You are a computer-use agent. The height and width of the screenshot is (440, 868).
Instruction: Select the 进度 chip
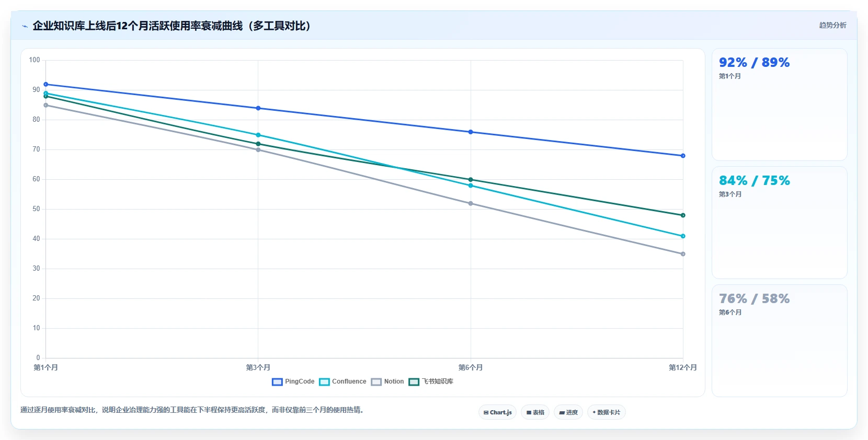pos(568,412)
